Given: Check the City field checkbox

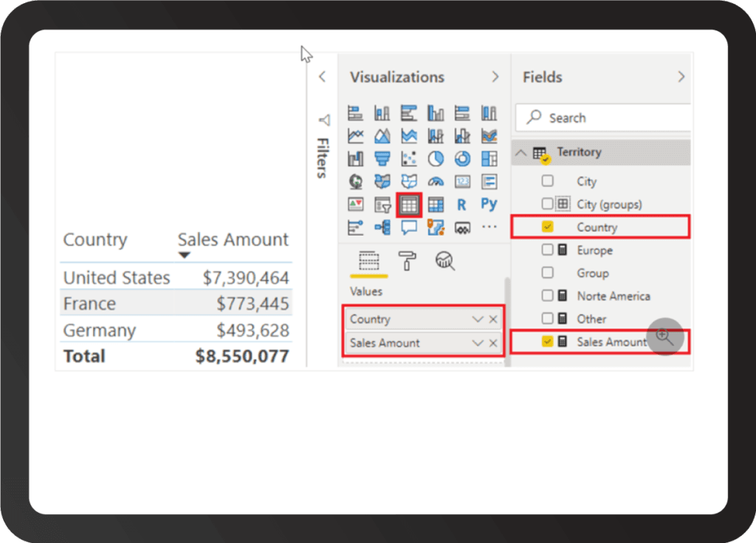Looking at the screenshot, I should [547, 181].
